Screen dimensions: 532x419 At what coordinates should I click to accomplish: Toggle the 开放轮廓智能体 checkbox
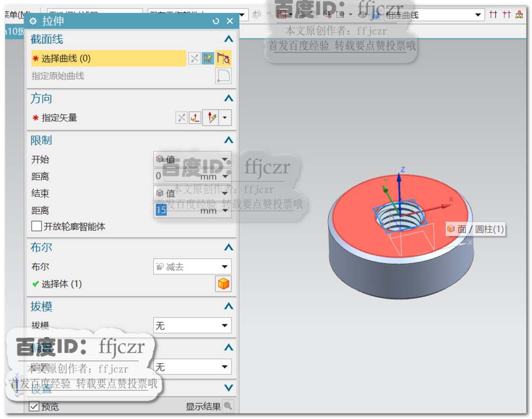[x=36, y=226]
